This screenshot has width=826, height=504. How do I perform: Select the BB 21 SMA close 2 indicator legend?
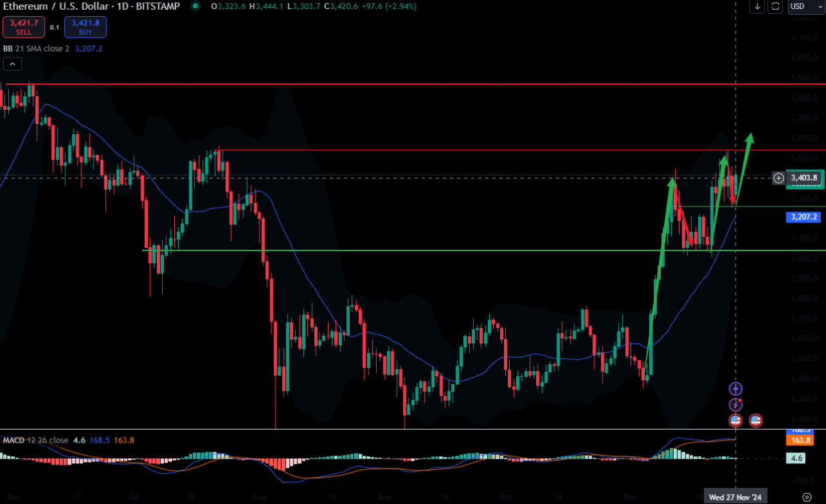tap(37, 48)
